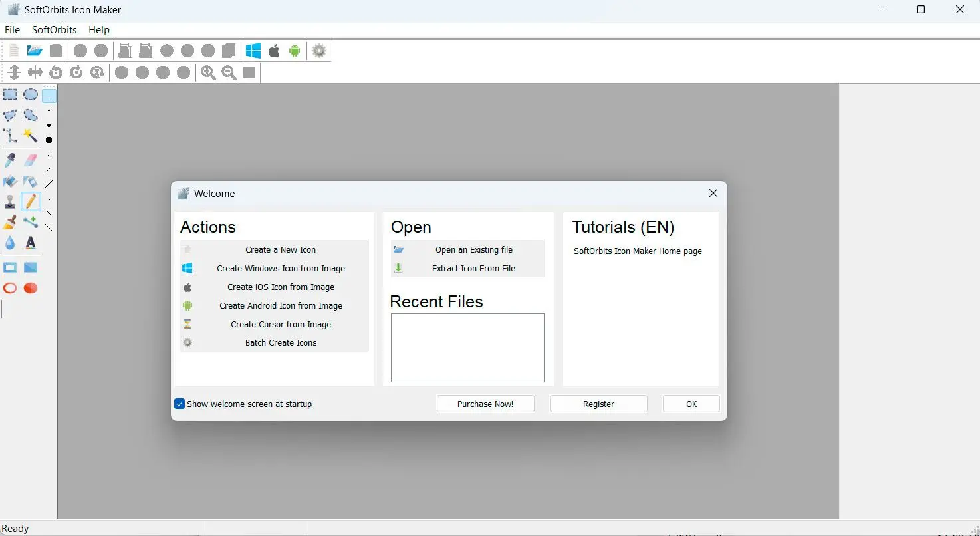Uncheck Show welcome screen at startup
Viewport: 980px width, 536px height.
(x=180, y=404)
